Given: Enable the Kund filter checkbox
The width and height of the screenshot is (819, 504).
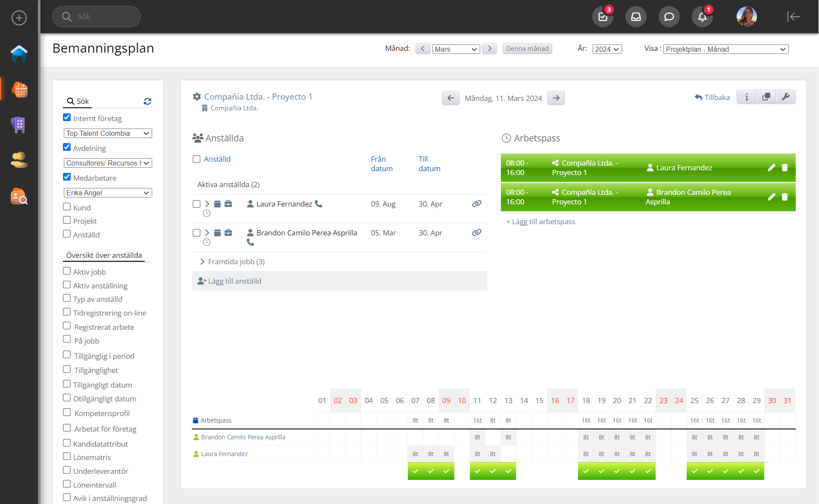Looking at the screenshot, I should [67, 207].
